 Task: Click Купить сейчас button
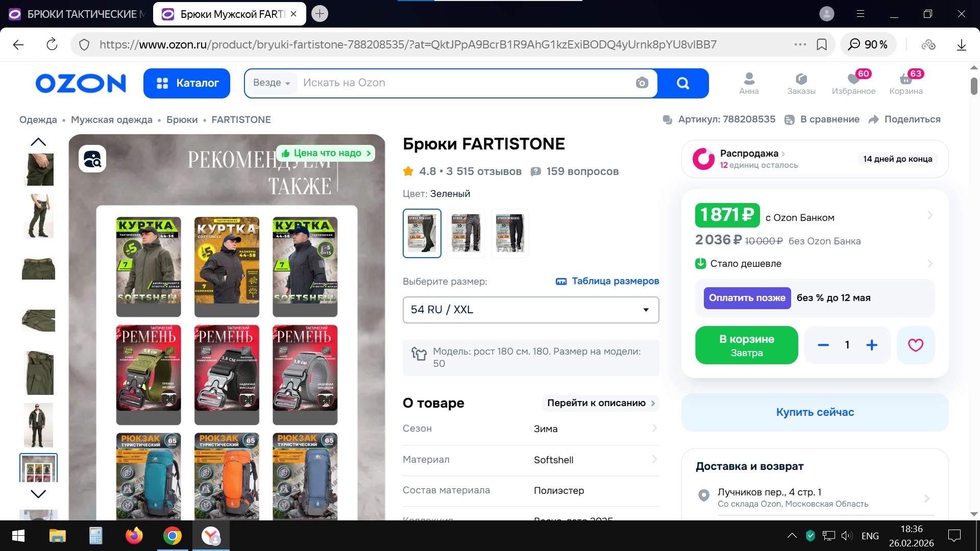coord(815,412)
